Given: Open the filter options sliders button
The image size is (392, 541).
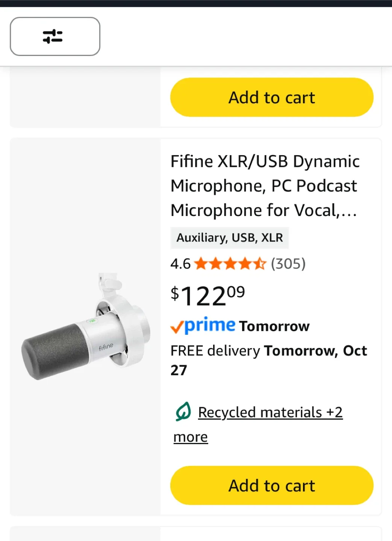Looking at the screenshot, I should coord(55,36).
